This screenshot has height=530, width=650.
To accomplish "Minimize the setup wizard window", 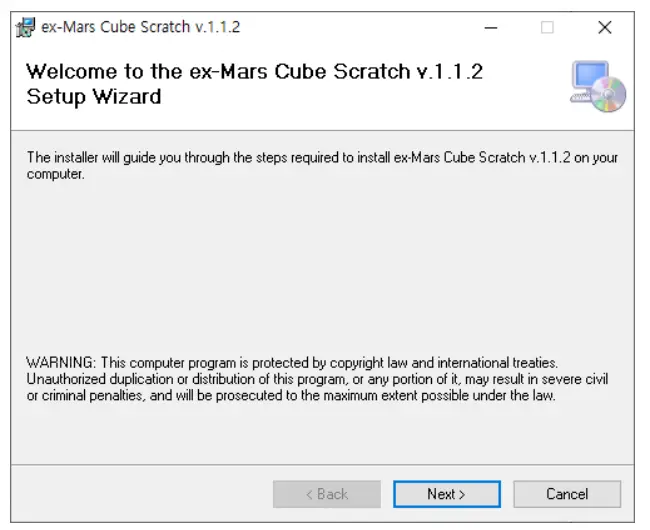I will [490, 27].
